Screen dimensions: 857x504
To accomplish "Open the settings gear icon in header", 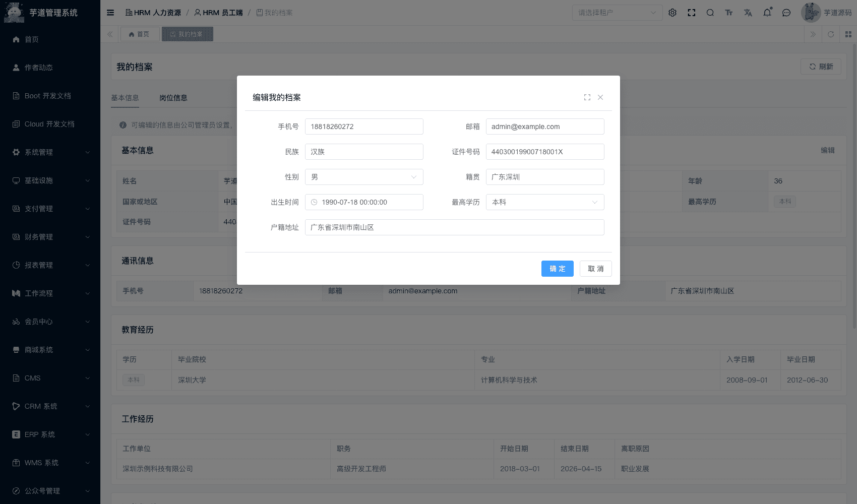I will (672, 13).
